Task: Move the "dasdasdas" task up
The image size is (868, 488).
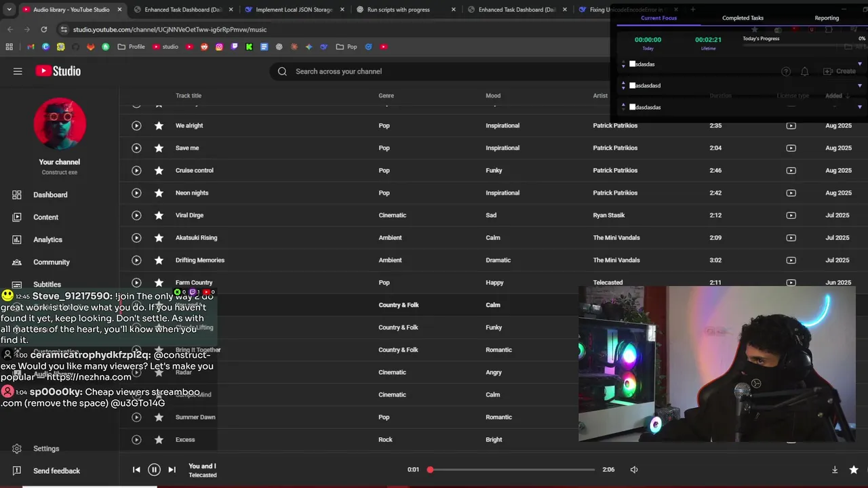Action: click(623, 105)
